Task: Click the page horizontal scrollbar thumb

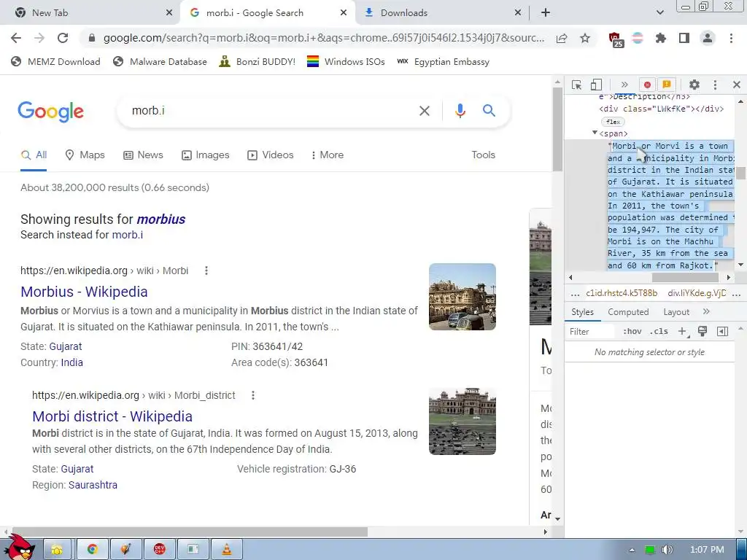Action: [x=189, y=532]
